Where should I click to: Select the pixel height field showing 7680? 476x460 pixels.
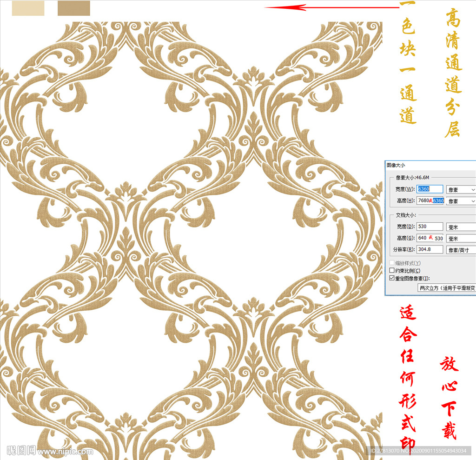click(430, 200)
